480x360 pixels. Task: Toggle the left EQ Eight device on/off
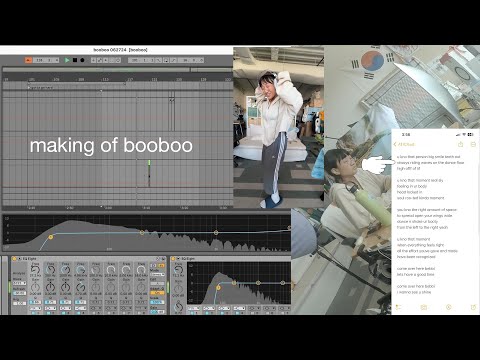point(14,259)
